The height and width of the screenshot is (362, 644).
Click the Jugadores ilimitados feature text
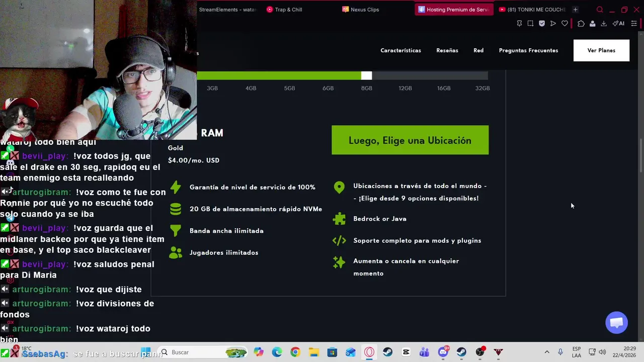pos(224,252)
